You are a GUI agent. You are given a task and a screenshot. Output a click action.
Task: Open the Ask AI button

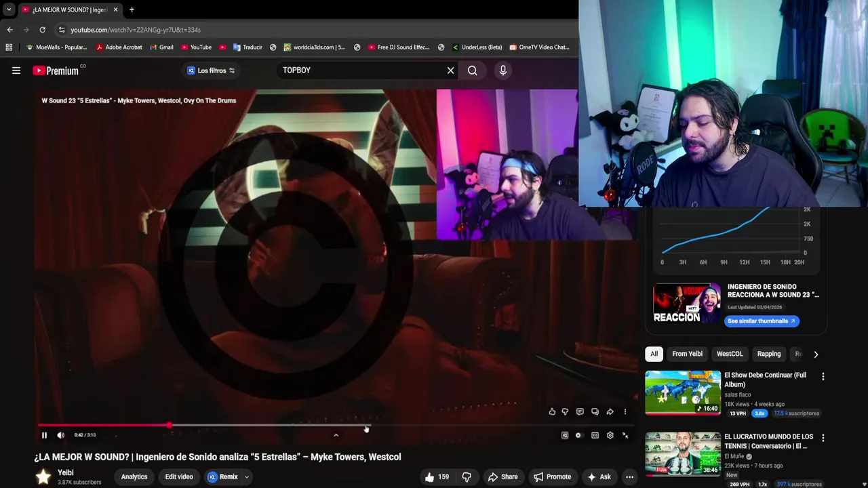pos(599,477)
